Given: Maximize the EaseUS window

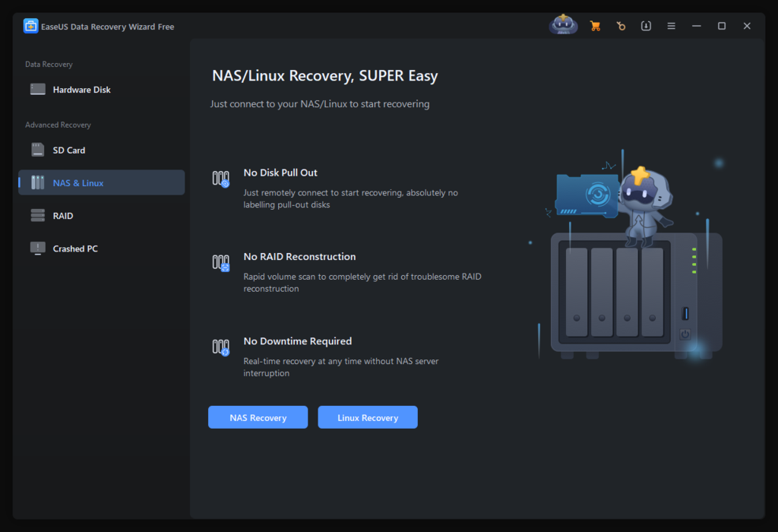Looking at the screenshot, I should click(x=722, y=26).
